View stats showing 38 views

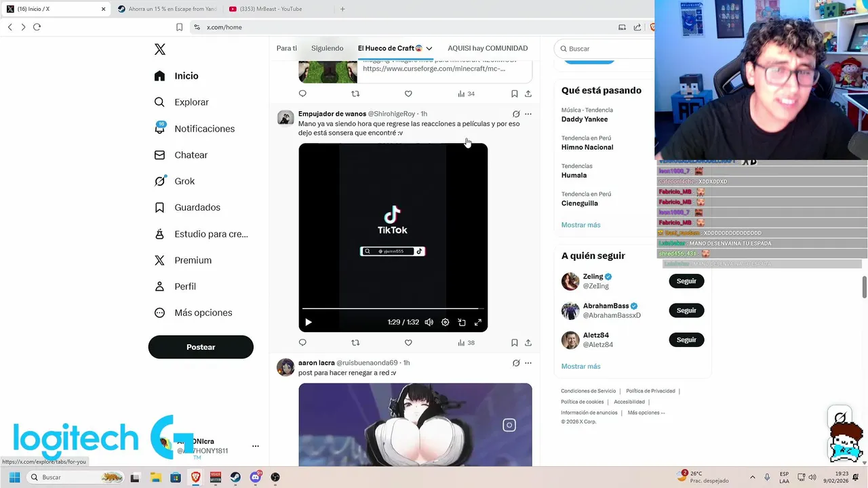point(466,343)
